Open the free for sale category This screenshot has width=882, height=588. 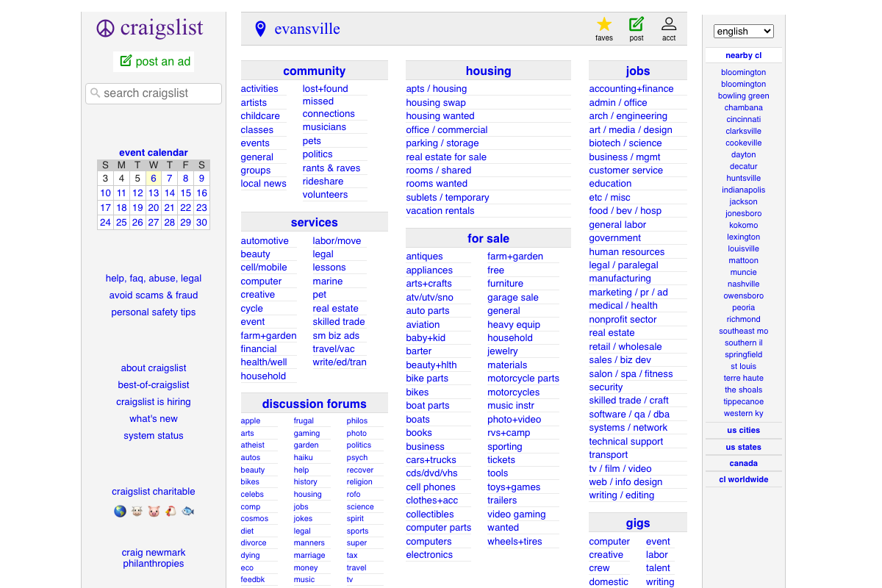(495, 270)
